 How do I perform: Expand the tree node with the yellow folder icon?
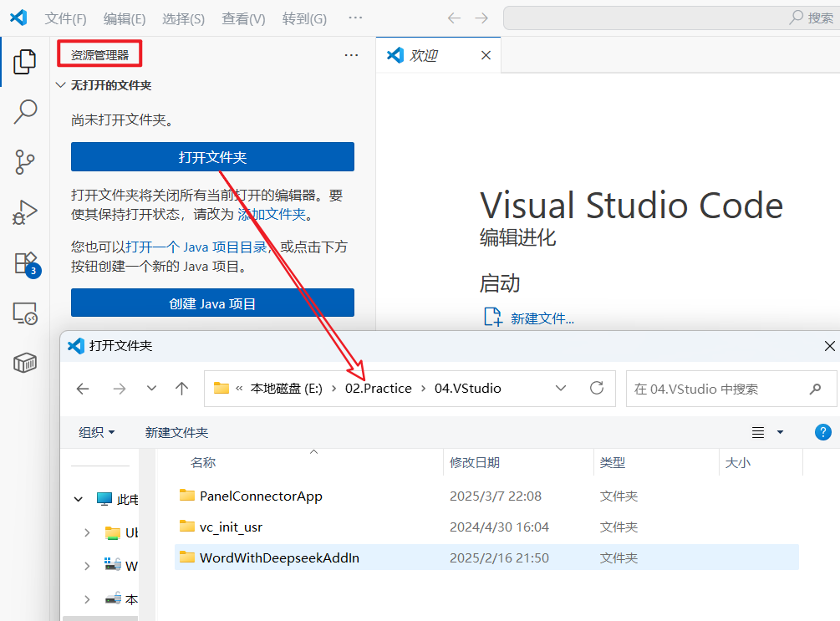tap(87, 532)
